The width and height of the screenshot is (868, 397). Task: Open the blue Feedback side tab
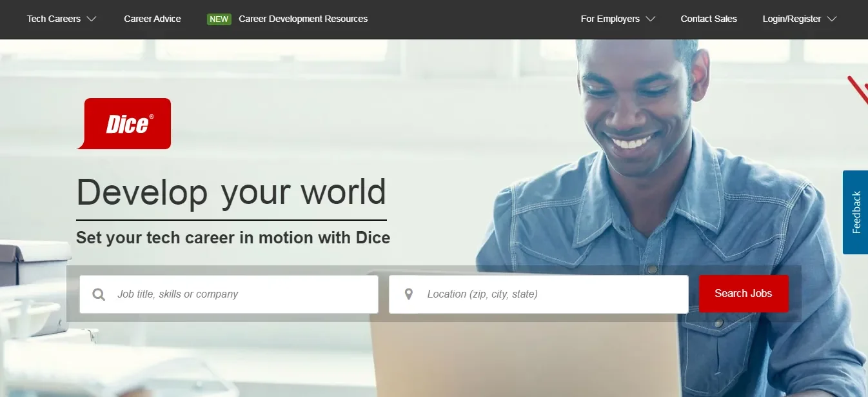856,212
